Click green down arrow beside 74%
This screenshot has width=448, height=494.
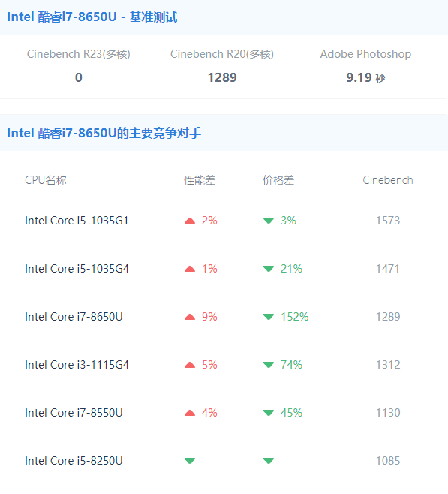point(269,365)
